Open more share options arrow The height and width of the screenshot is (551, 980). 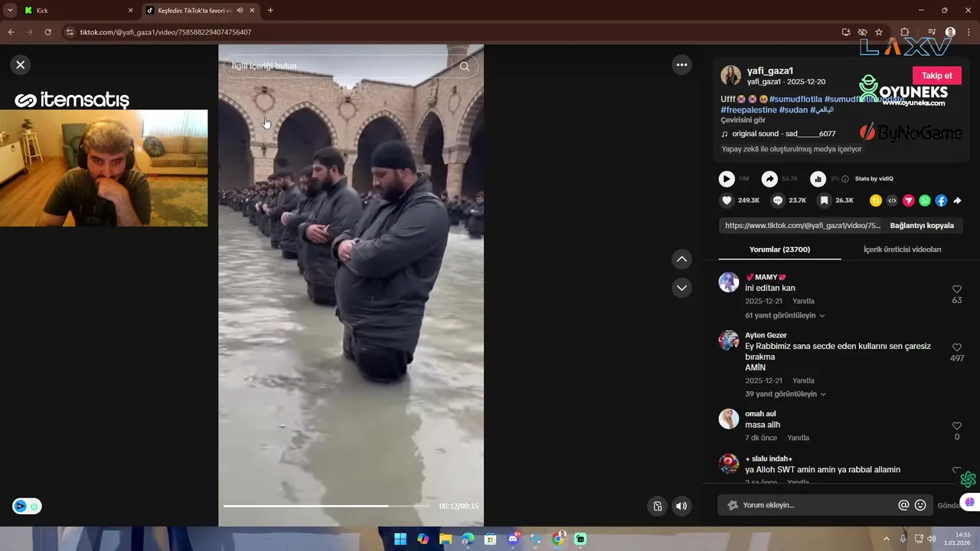957,201
